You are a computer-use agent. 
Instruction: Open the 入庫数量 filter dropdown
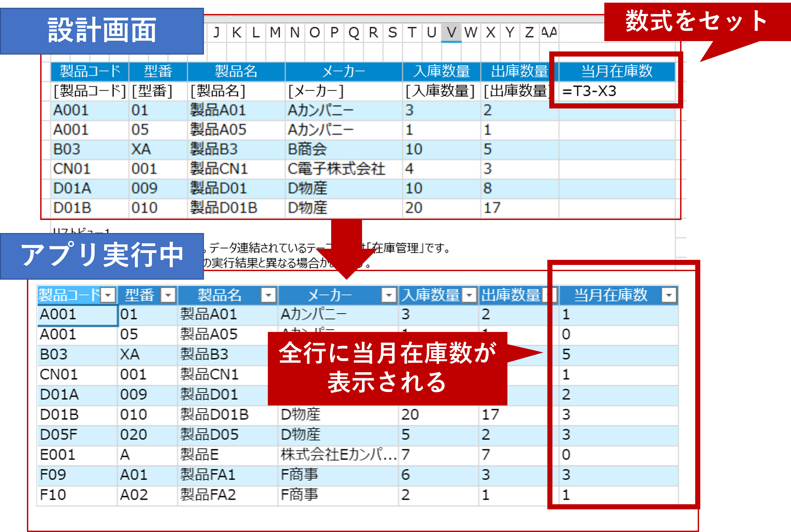(470, 295)
